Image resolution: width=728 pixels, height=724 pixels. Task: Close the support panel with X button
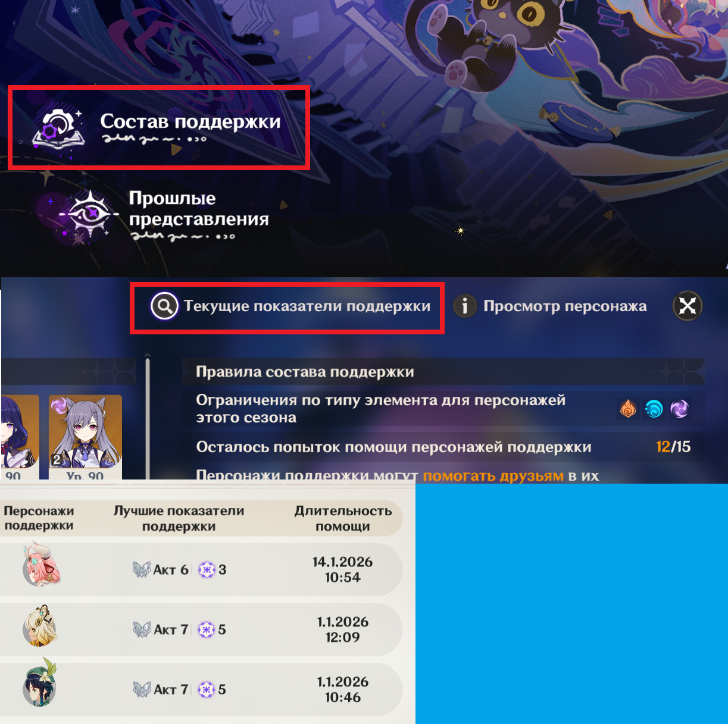click(x=687, y=306)
